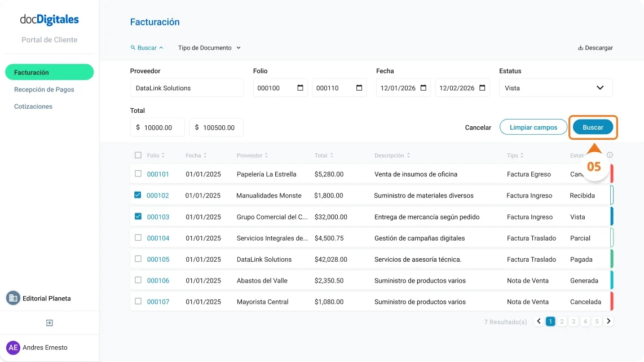Click the AE user avatar icon
The width and height of the screenshot is (644, 362).
coord(14,347)
